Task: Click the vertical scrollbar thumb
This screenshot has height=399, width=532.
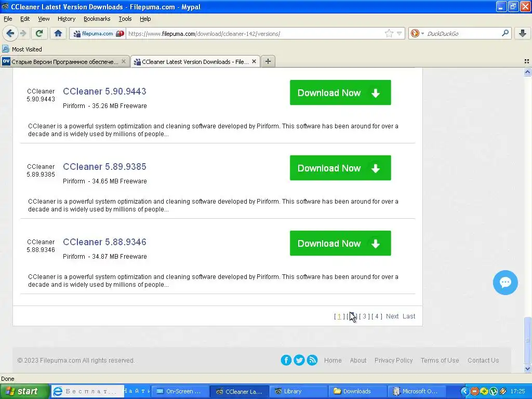Action: (x=527, y=340)
